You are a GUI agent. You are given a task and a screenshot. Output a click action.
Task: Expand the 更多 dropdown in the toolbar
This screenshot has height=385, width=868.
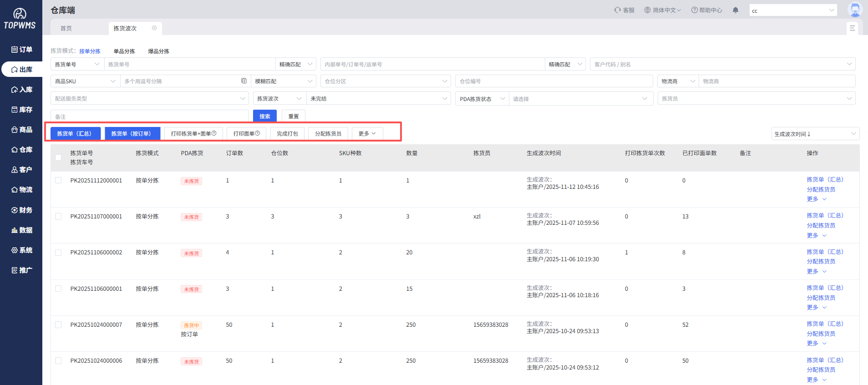tap(367, 134)
